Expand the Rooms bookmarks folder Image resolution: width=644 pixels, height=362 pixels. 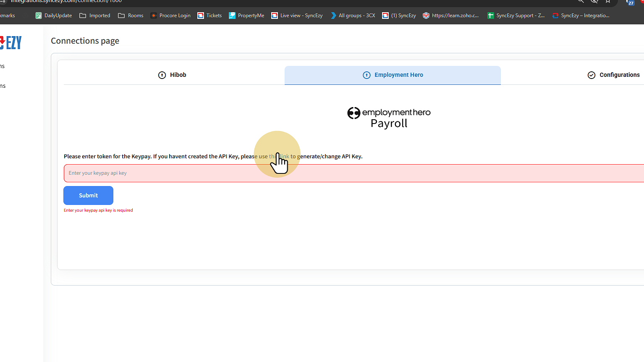click(x=131, y=16)
